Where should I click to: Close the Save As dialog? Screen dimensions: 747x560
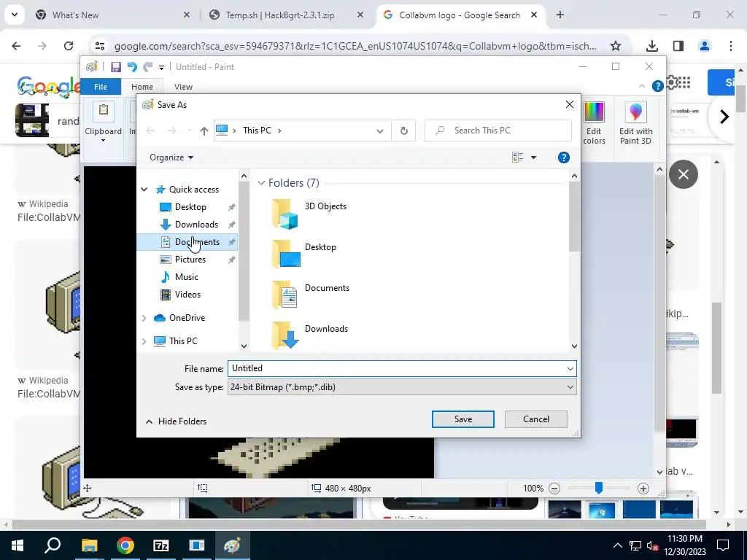click(569, 104)
